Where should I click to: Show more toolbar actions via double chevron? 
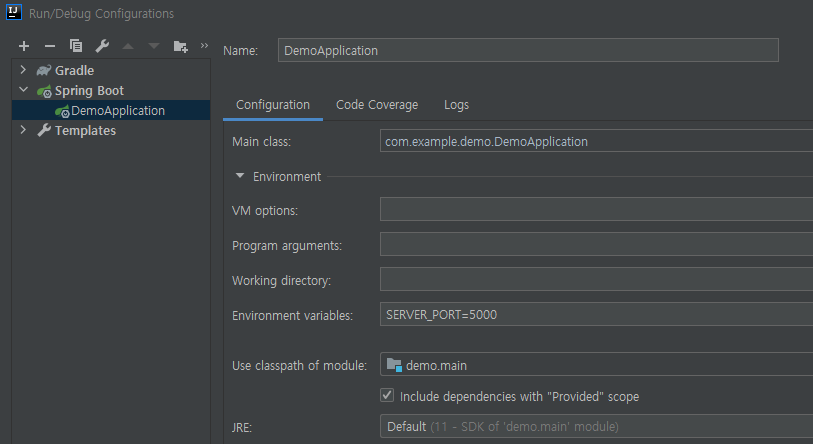204,46
